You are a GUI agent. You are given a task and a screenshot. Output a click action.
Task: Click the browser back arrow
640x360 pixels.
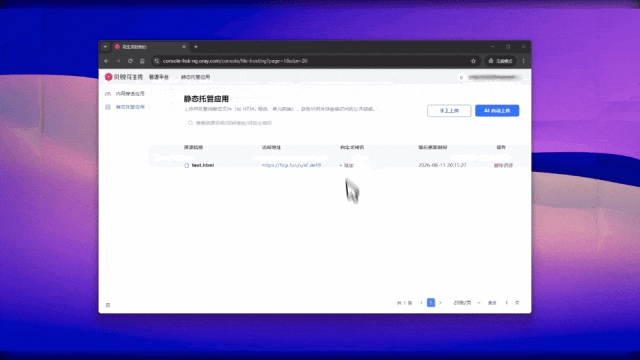[107, 61]
